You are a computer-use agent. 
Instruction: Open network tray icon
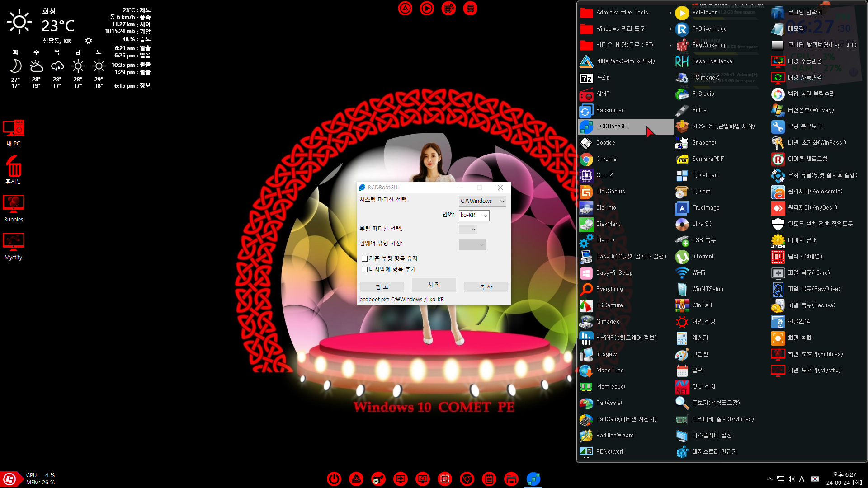tap(781, 479)
